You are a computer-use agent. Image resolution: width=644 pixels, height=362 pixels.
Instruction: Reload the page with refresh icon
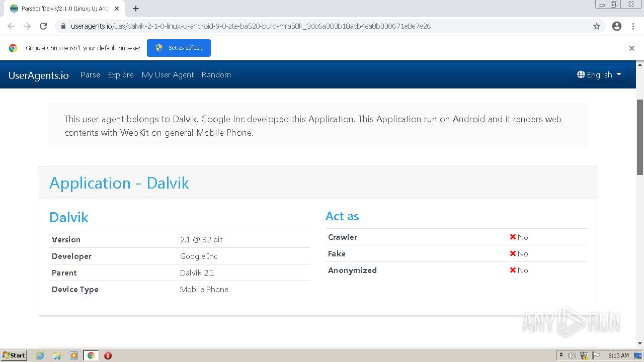tap(43, 26)
